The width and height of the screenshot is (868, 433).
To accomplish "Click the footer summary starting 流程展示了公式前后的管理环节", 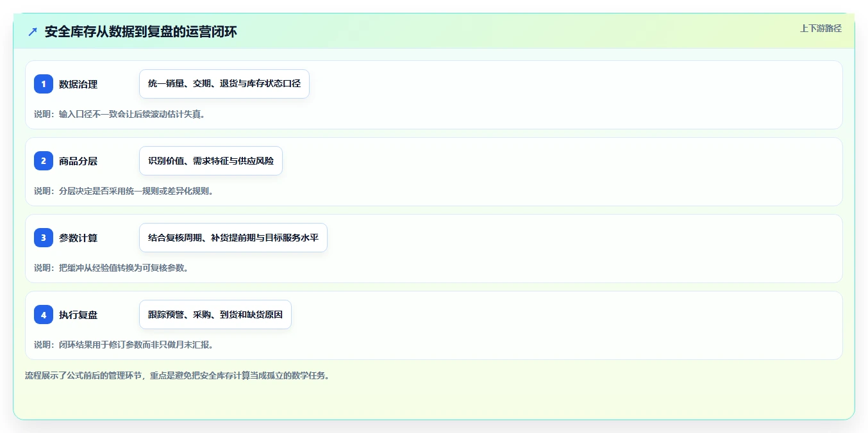I will click(x=178, y=375).
